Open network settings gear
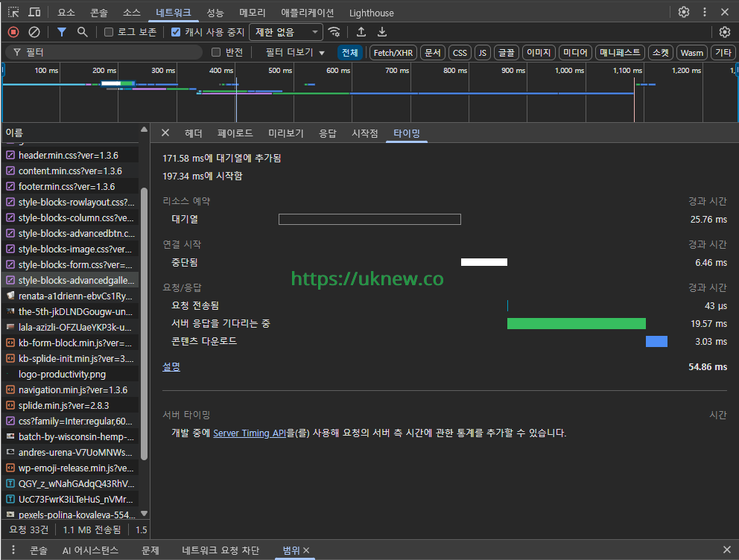 point(723,33)
